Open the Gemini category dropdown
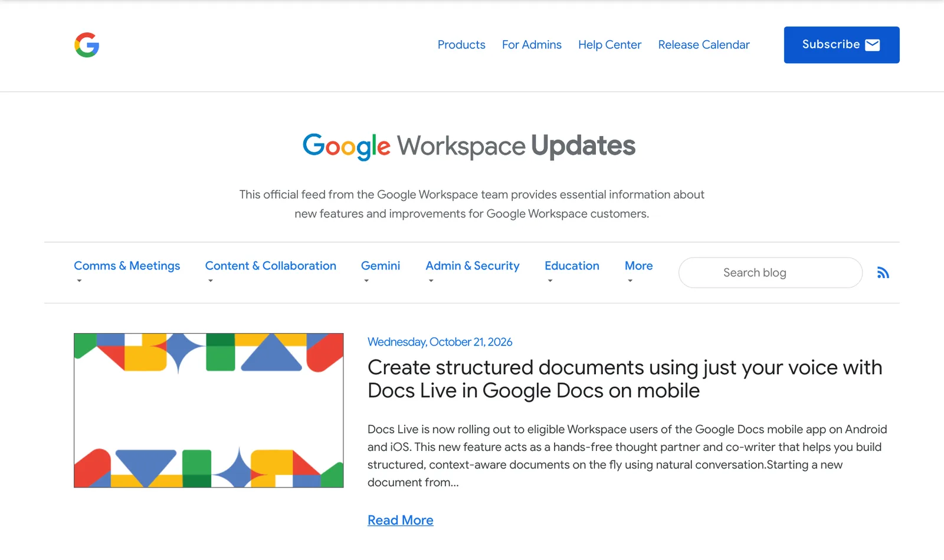Image resolution: width=944 pixels, height=560 pixels. click(x=381, y=266)
